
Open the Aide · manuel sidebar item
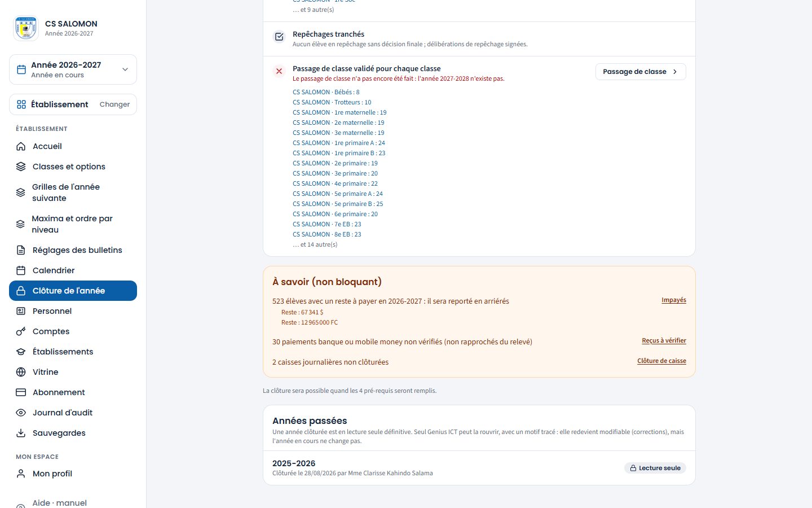pos(73,502)
